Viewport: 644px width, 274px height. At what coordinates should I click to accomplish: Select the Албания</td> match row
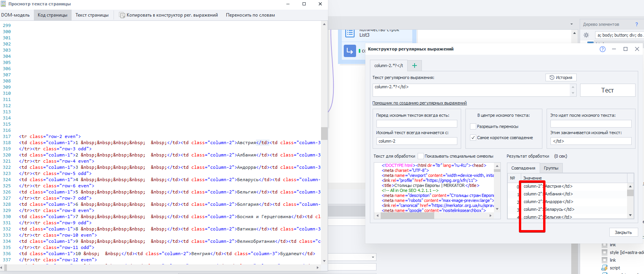point(567,194)
